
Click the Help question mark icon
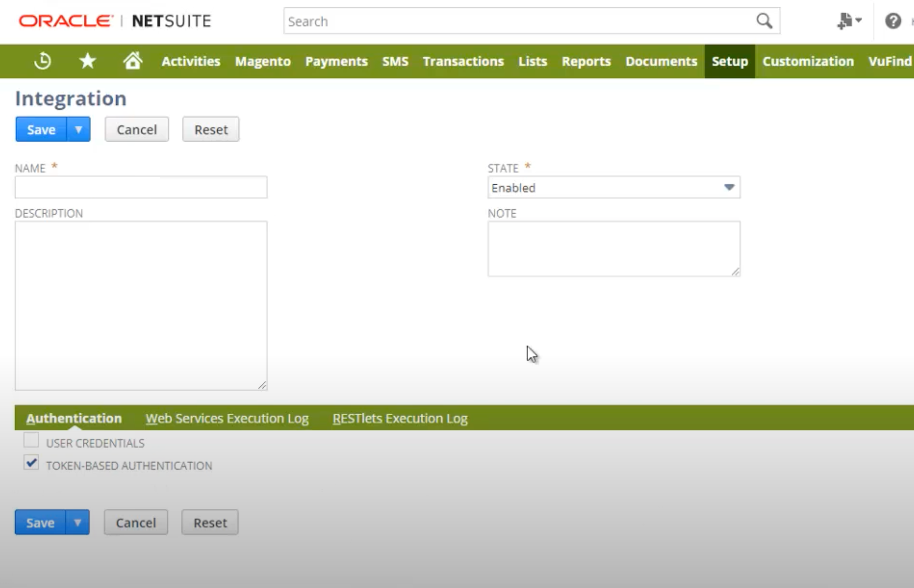tap(893, 21)
